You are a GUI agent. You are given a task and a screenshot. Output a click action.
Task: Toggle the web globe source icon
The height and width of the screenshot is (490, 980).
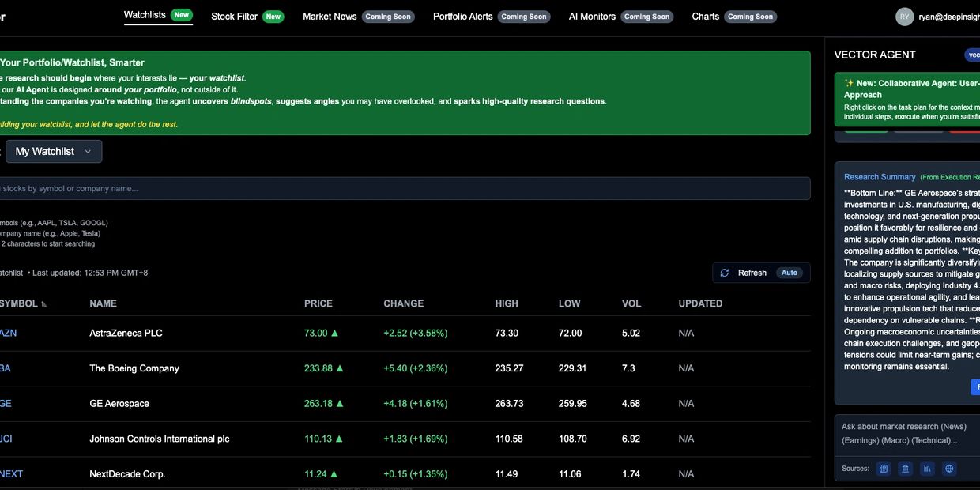949,469
